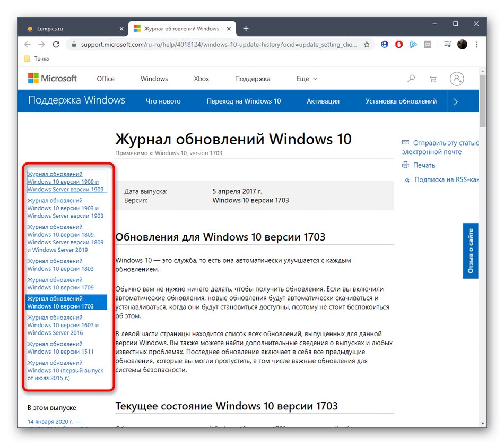
Task: Open the Chrome three-dot menu
Action: [477, 45]
